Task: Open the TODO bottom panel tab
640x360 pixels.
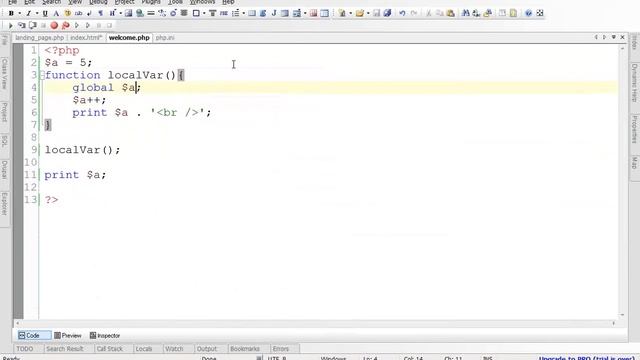Action: [x=24, y=349]
